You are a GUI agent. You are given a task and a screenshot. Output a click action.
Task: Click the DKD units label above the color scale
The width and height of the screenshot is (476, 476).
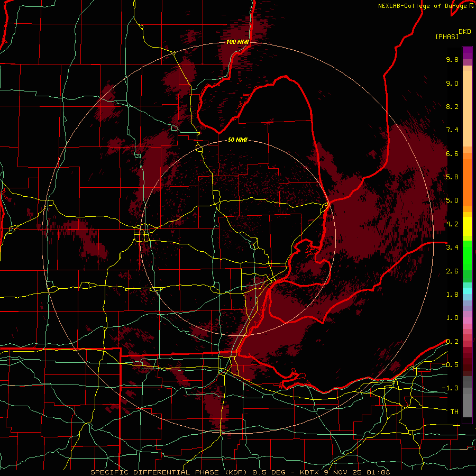(x=465, y=32)
